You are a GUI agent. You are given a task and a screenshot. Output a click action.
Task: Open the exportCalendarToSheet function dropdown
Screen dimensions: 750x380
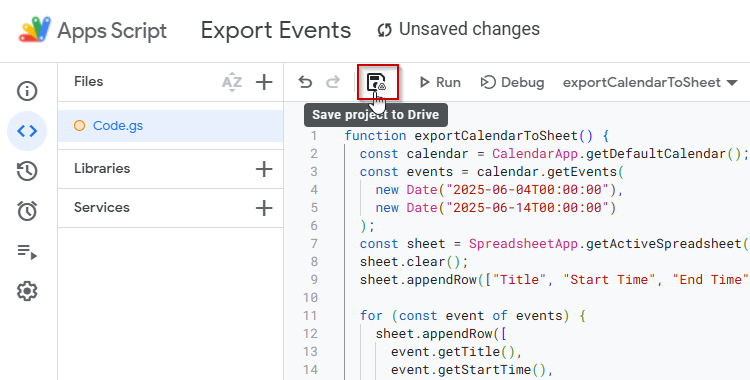[650, 82]
